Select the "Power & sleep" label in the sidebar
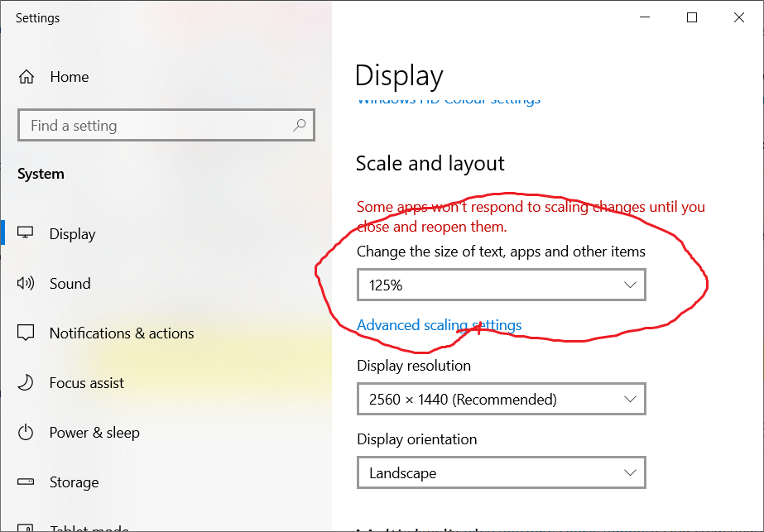 point(94,433)
